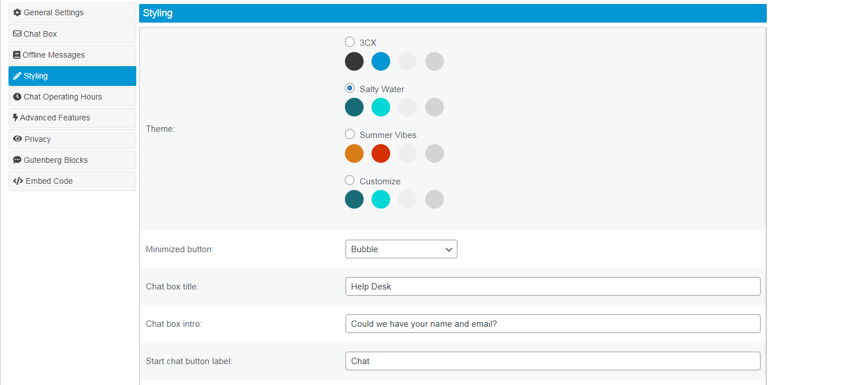The height and width of the screenshot is (385, 868).
Task: Open the Minimized button dropdown
Action: click(x=401, y=249)
